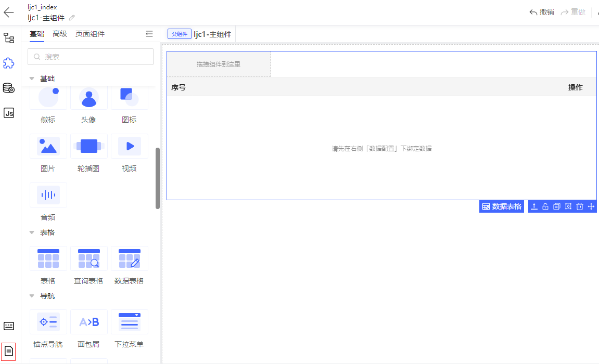Click the 搜索 search input field

[91, 57]
